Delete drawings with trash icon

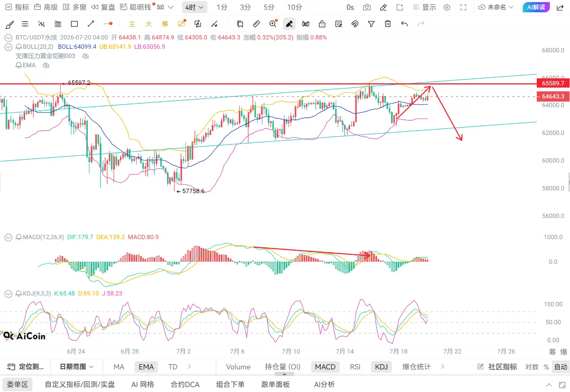[388, 24]
